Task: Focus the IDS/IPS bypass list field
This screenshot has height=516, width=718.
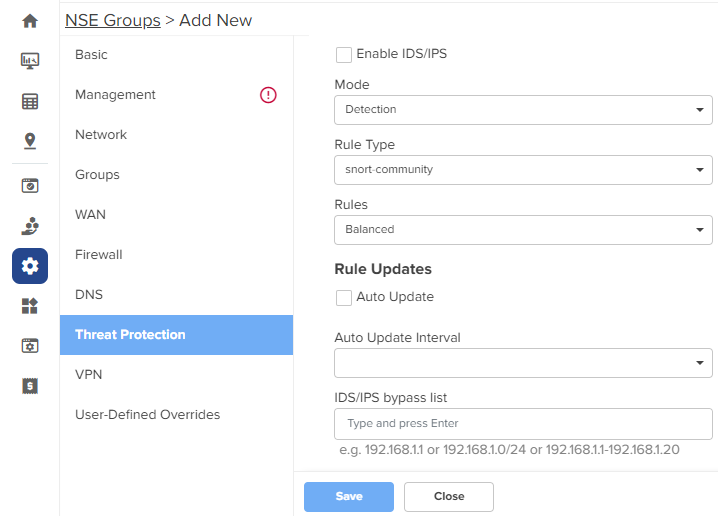Action: click(523, 424)
